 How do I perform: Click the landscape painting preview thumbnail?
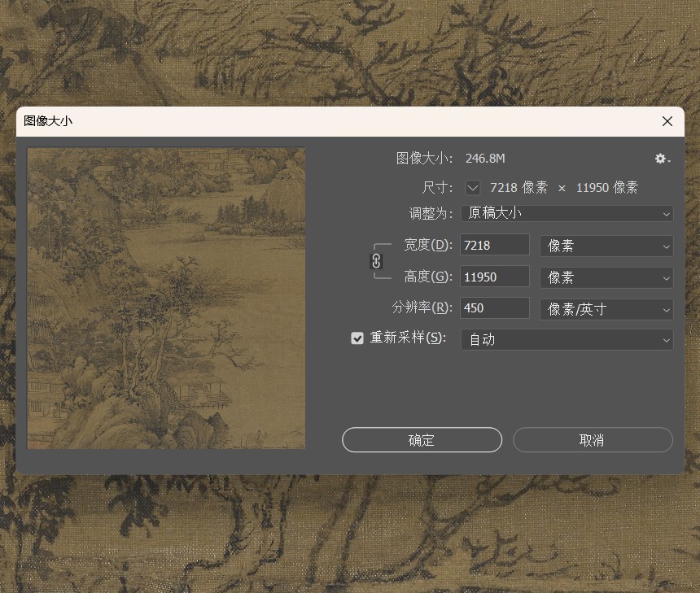point(166,298)
